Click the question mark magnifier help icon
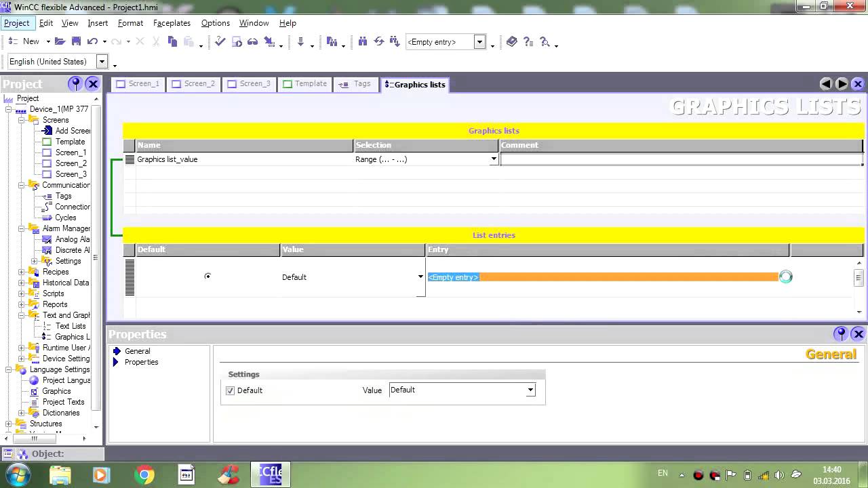The image size is (868, 488). point(545,42)
